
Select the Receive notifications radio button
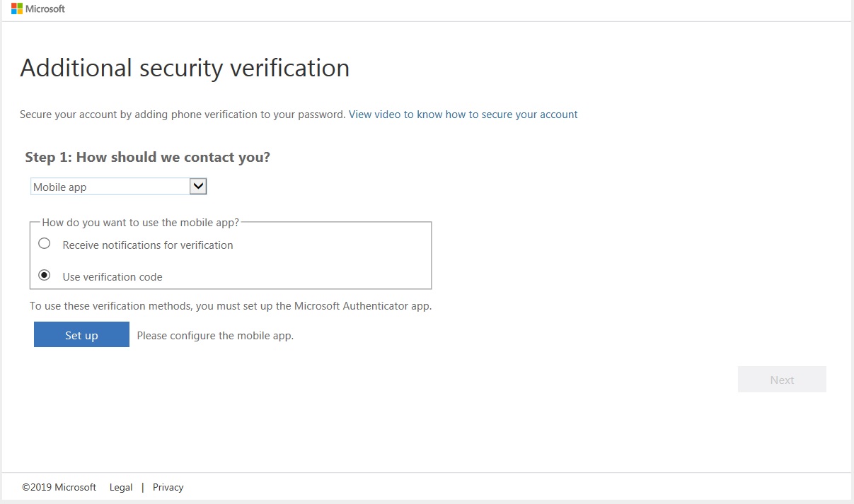45,244
